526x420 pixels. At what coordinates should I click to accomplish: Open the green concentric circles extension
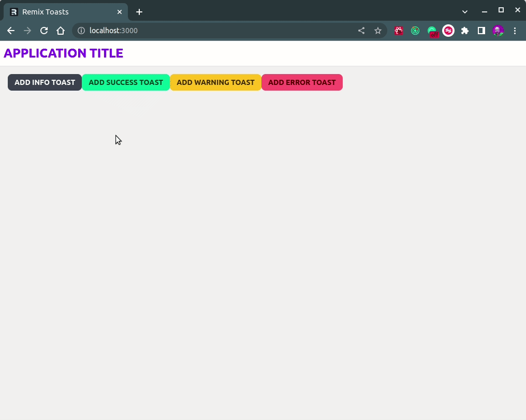pyautogui.click(x=415, y=31)
